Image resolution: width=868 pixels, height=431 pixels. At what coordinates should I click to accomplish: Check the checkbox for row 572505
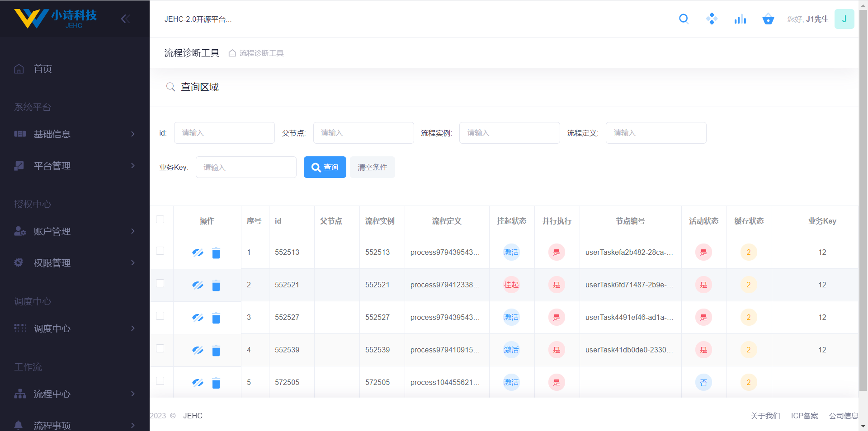(x=160, y=381)
